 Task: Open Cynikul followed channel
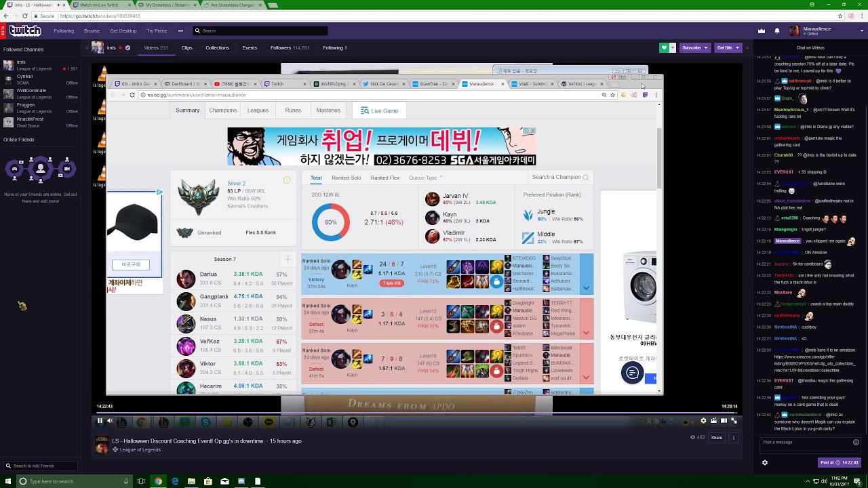pyautogui.click(x=41, y=79)
